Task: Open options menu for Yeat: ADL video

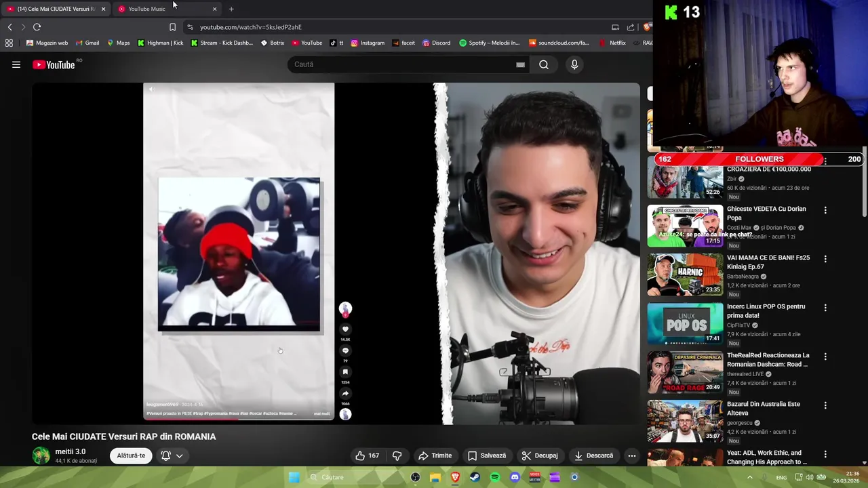Action: tap(825, 454)
